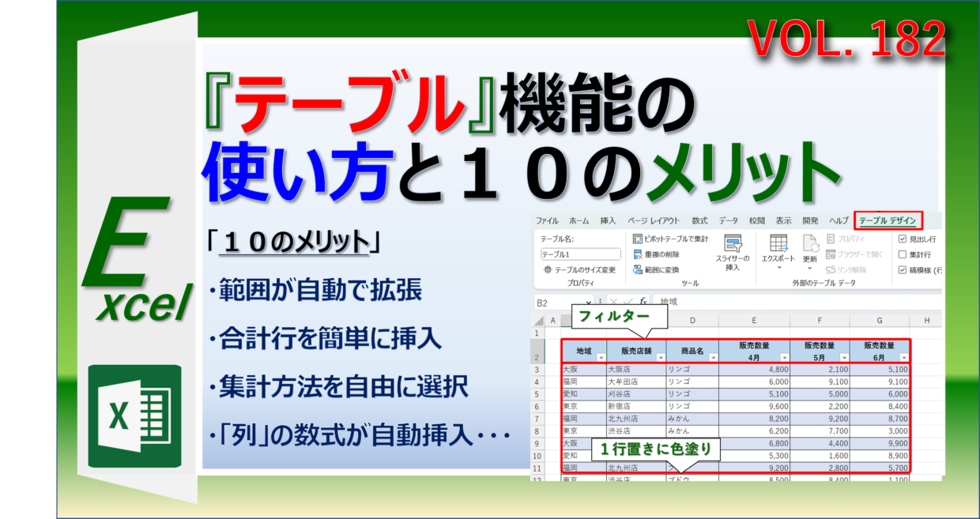Click Insert Slicer (スライサーの挿入)

(x=733, y=253)
